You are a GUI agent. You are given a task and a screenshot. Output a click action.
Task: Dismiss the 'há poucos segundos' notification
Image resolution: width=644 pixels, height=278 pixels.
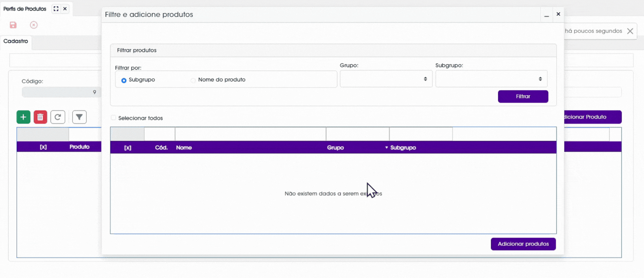(630, 31)
